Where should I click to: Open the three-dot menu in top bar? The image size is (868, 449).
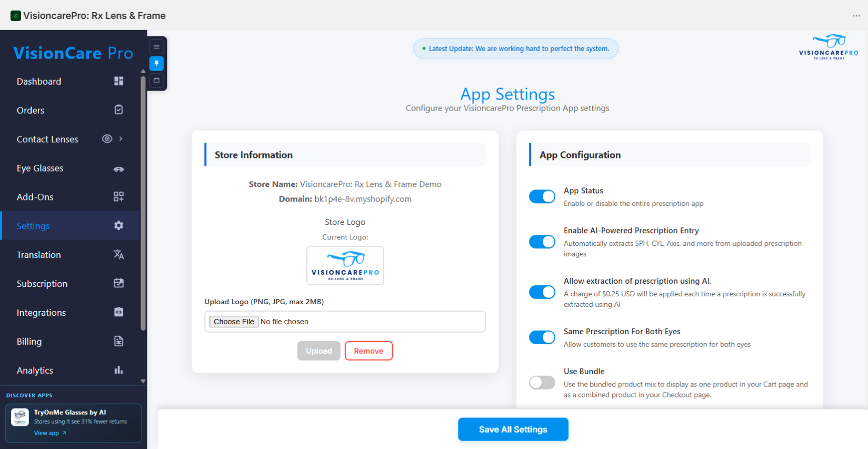856,16
